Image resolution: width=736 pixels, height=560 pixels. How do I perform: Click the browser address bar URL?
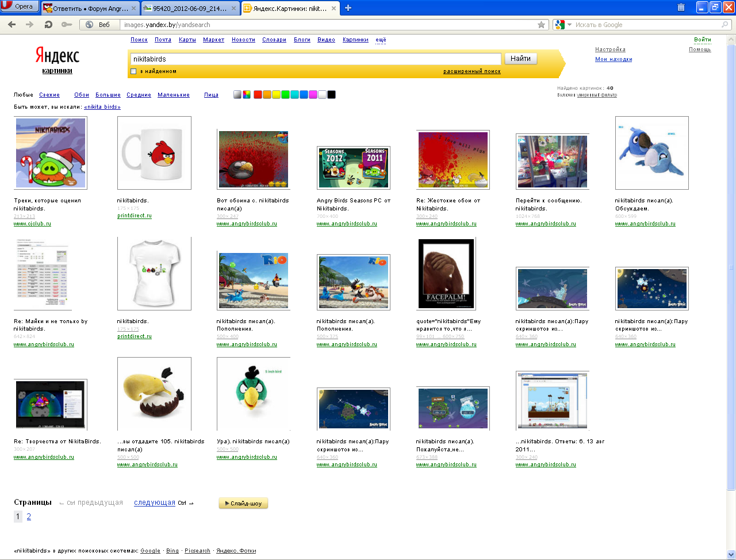(328, 25)
